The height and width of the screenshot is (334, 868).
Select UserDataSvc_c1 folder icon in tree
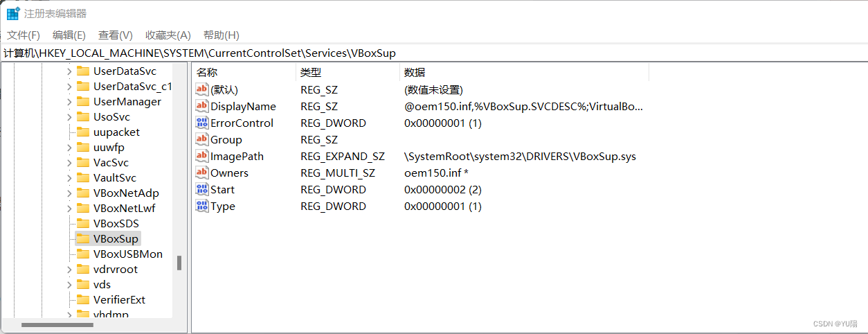point(83,87)
